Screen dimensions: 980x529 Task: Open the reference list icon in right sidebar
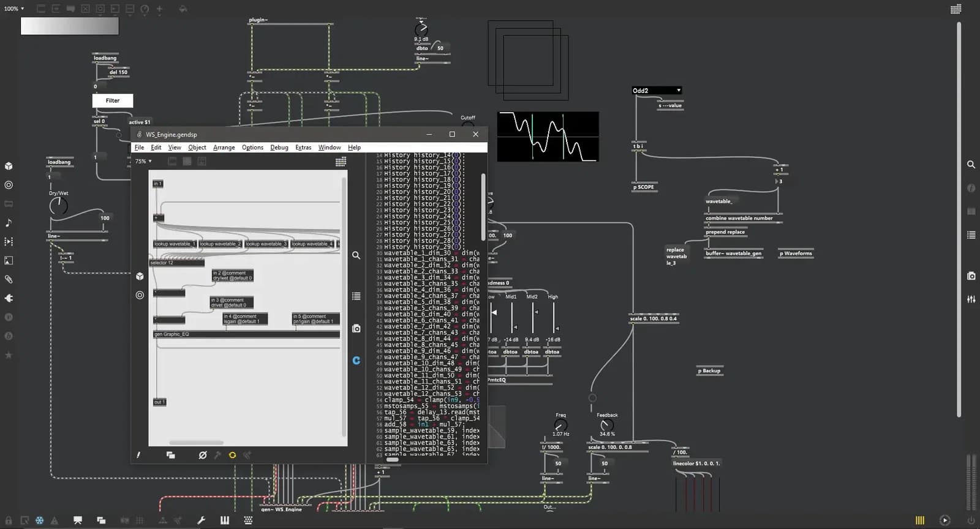pyautogui.click(x=971, y=235)
